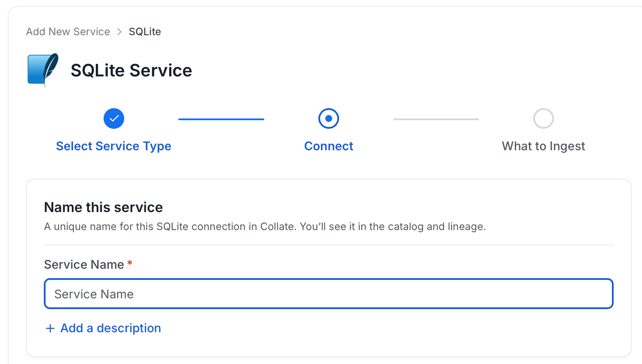Click the SQLite breadcrumb item
This screenshot has width=642, height=364.
tap(145, 32)
